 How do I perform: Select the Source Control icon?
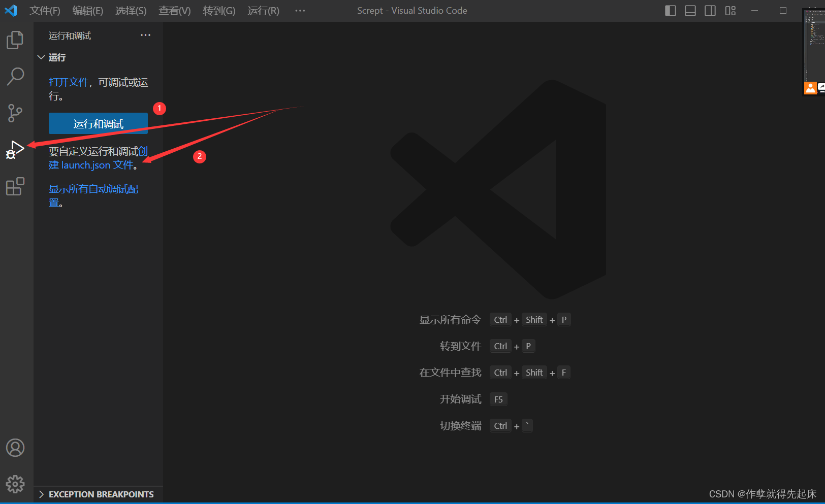[x=15, y=113]
